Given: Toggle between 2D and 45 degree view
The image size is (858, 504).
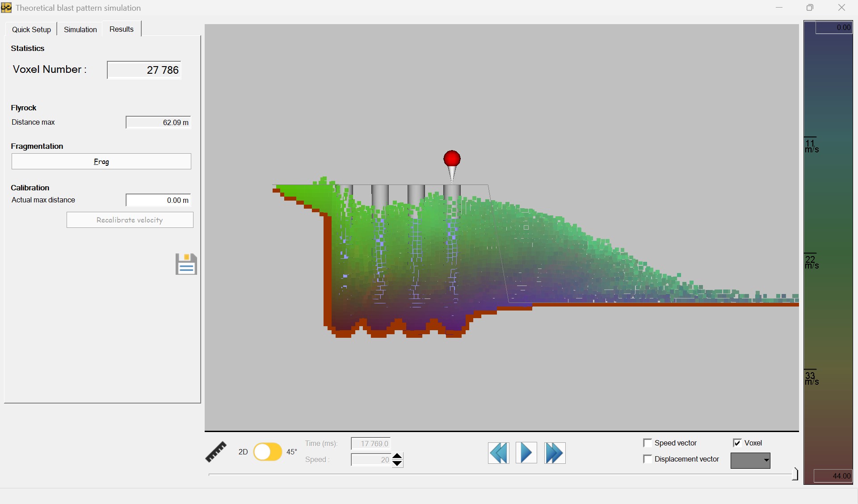Looking at the screenshot, I should pyautogui.click(x=268, y=452).
